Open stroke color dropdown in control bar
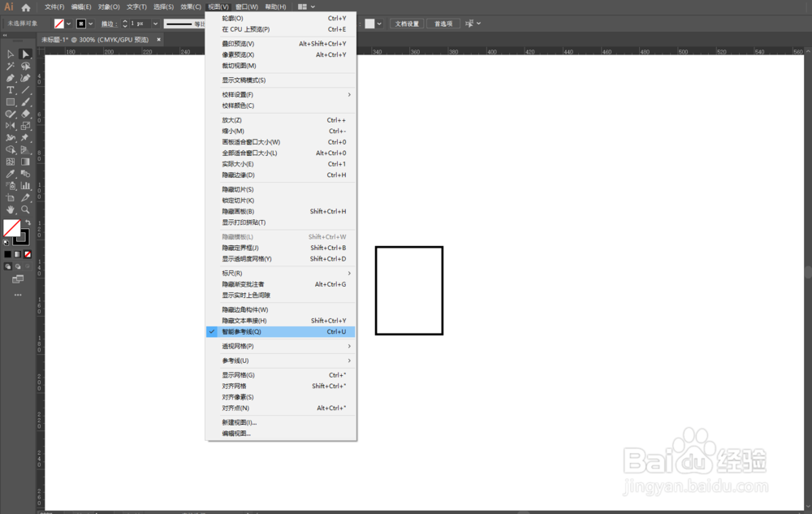 [x=91, y=24]
